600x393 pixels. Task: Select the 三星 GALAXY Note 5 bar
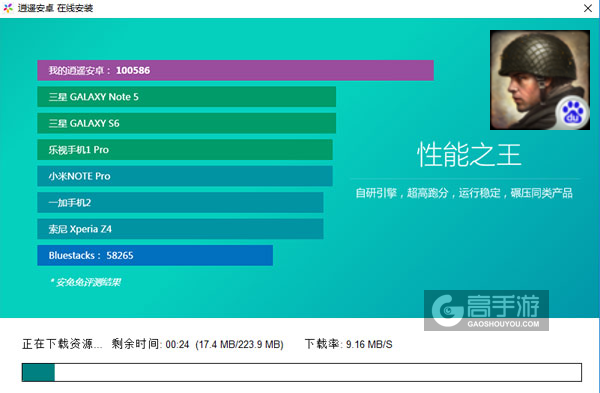[x=186, y=97]
